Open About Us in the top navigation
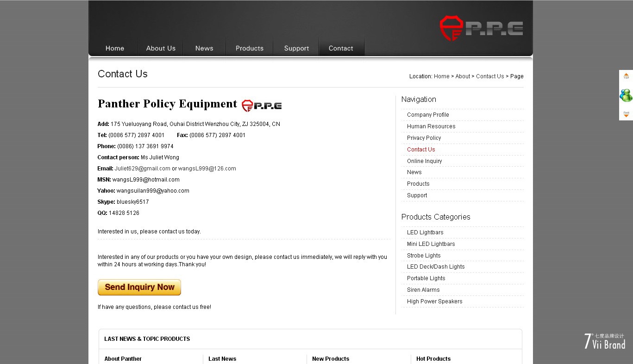Image resolution: width=633 pixels, height=364 pixels. [161, 48]
